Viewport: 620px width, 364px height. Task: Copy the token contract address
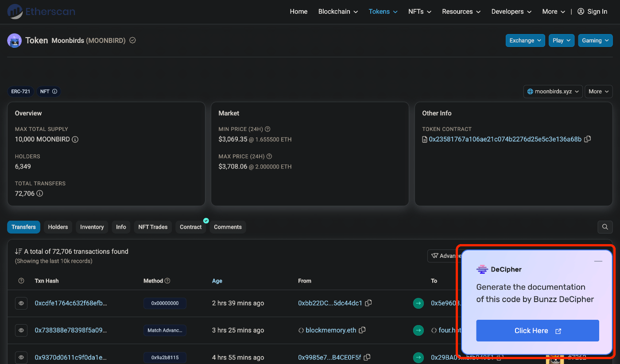[x=588, y=139]
